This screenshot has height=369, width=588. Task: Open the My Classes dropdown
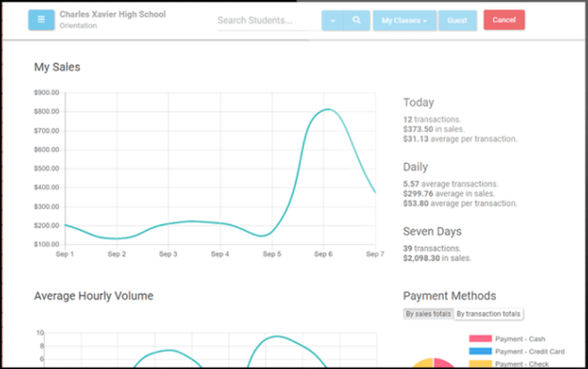[x=404, y=20]
